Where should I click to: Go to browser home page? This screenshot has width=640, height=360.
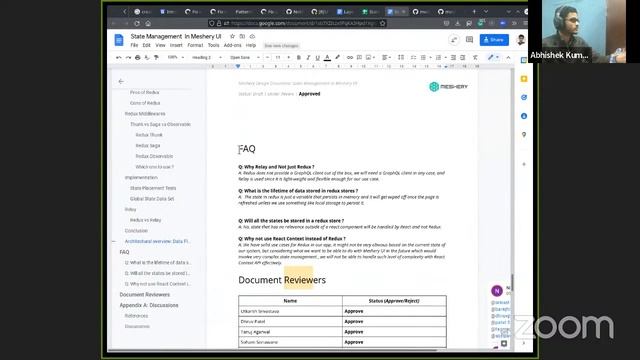(148, 23)
